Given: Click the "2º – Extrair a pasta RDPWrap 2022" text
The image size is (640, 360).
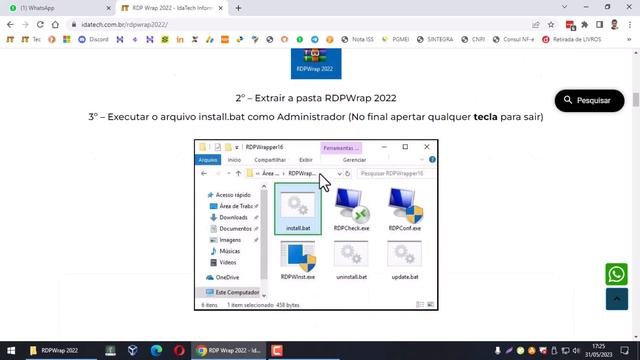Looking at the screenshot, I should tap(316, 98).
